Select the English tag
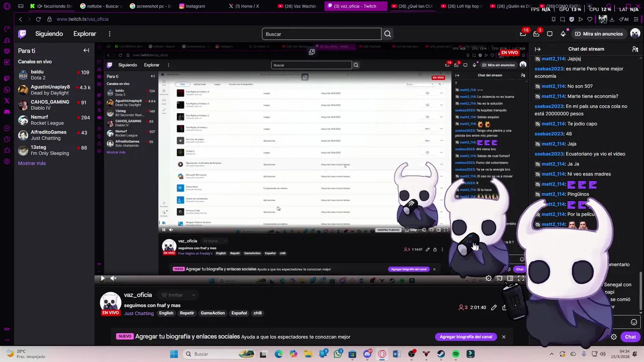Image resolution: width=644 pixels, height=362 pixels. (166, 313)
